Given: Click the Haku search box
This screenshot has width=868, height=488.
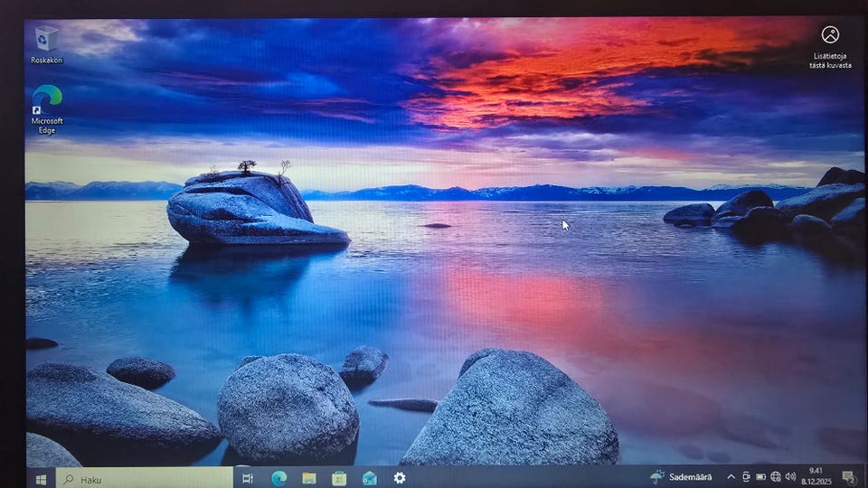Looking at the screenshot, I should click(x=145, y=479).
